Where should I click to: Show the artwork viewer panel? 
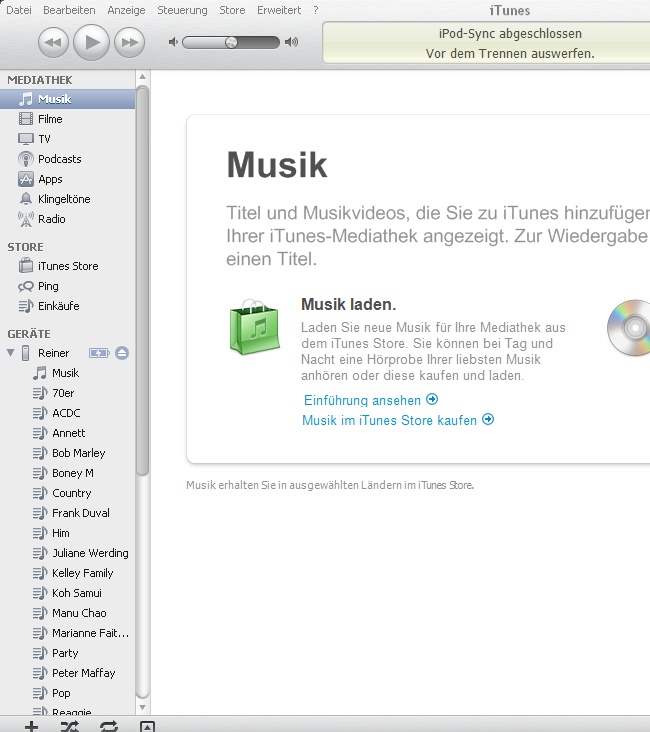pyautogui.click(x=148, y=726)
